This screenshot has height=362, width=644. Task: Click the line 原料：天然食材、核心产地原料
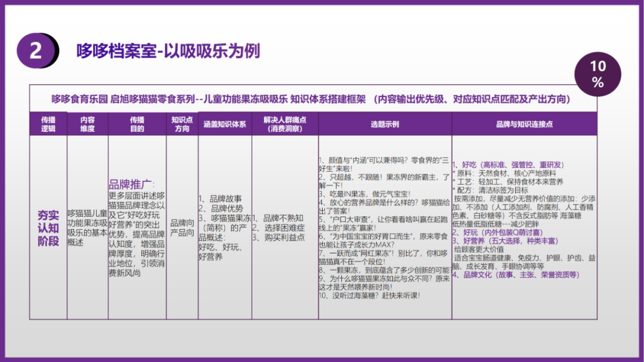[x=504, y=174]
